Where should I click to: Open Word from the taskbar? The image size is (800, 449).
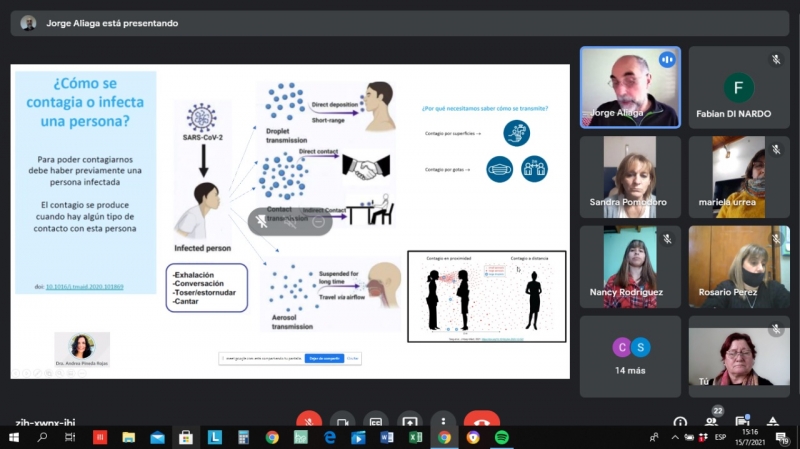(x=387, y=437)
